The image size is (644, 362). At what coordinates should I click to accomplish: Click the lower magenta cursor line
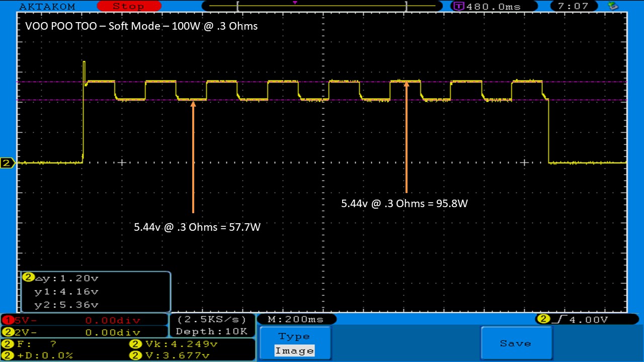[322, 100]
